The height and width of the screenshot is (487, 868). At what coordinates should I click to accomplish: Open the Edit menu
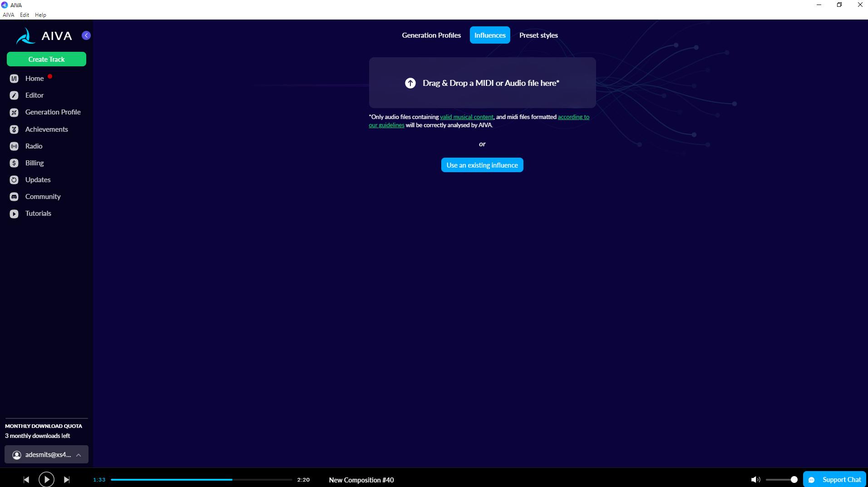(25, 15)
